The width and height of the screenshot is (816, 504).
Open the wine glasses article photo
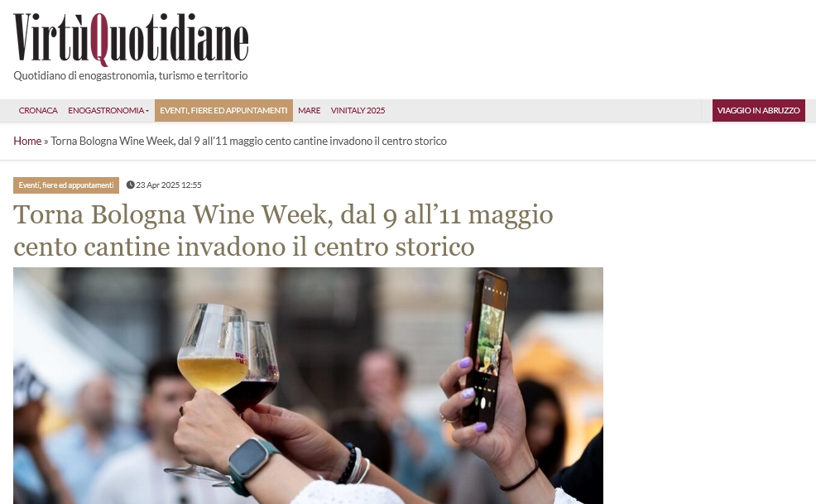pyautogui.click(x=308, y=386)
